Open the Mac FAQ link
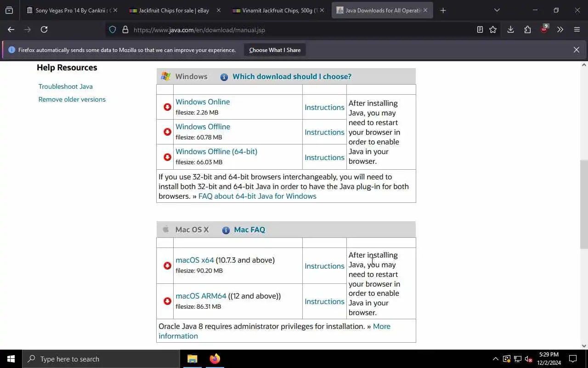The width and height of the screenshot is (588, 368). 249,230
